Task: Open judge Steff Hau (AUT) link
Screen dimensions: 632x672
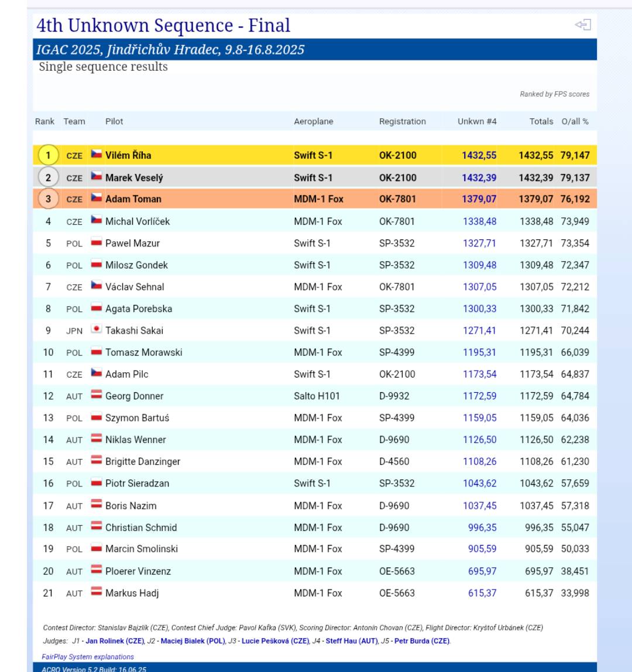Action: coord(351,640)
